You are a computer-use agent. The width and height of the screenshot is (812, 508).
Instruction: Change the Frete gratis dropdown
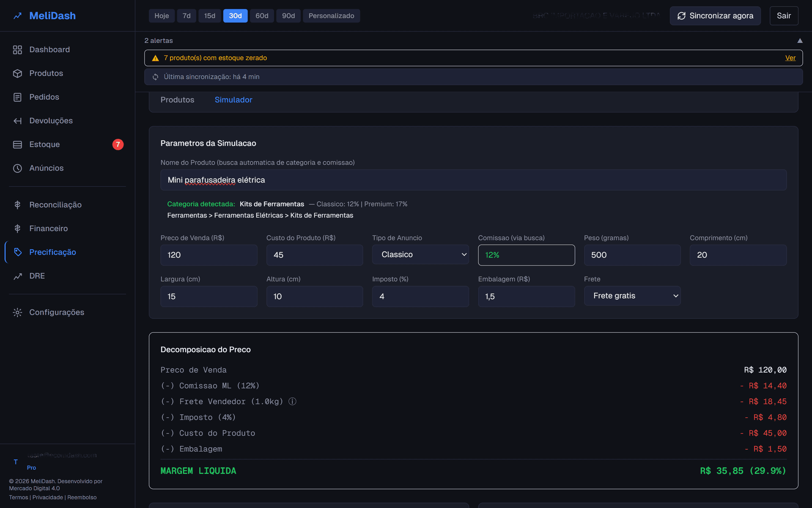[632, 295]
